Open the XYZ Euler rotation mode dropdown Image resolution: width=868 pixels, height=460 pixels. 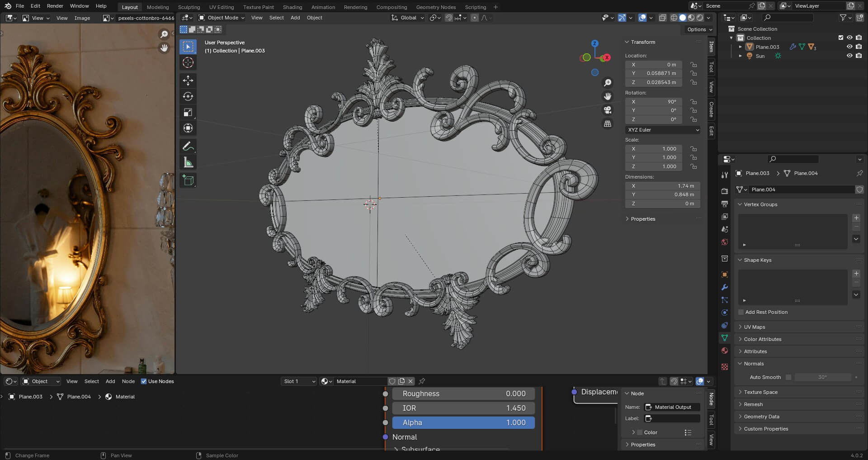pyautogui.click(x=663, y=130)
